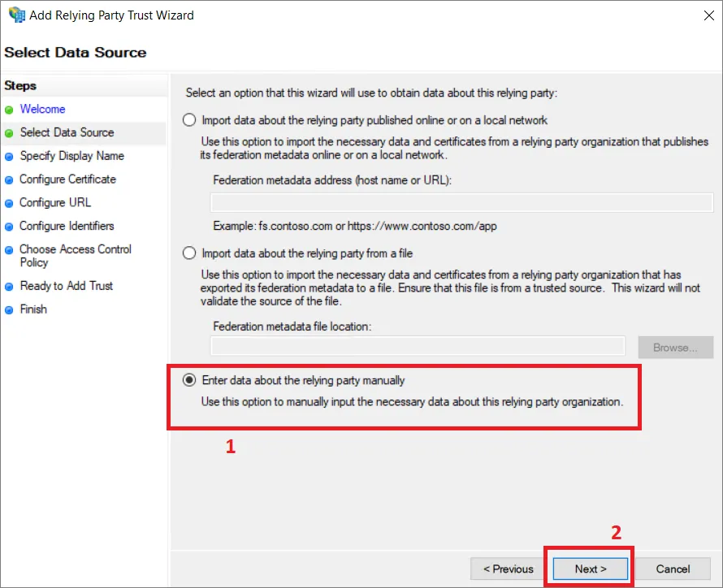This screenshot has height=588, width=723.
Task: Click the wizard icon in title bar
Action: coord(15,15)
